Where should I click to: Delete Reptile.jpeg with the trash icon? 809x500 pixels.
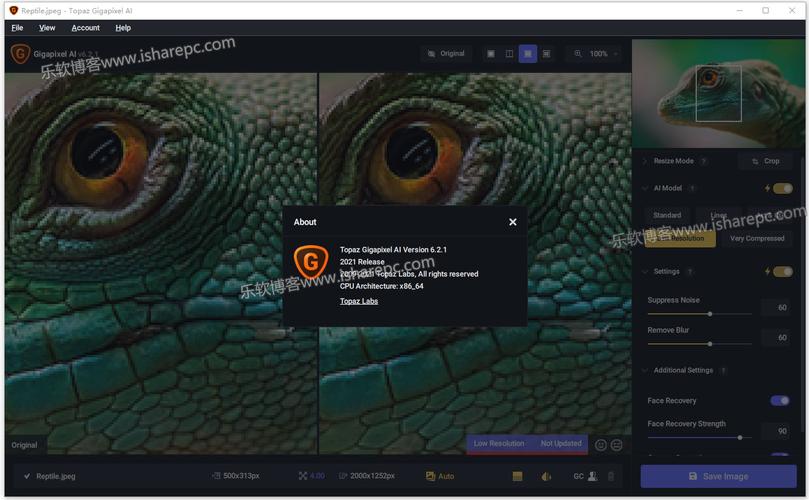[611, 477]
